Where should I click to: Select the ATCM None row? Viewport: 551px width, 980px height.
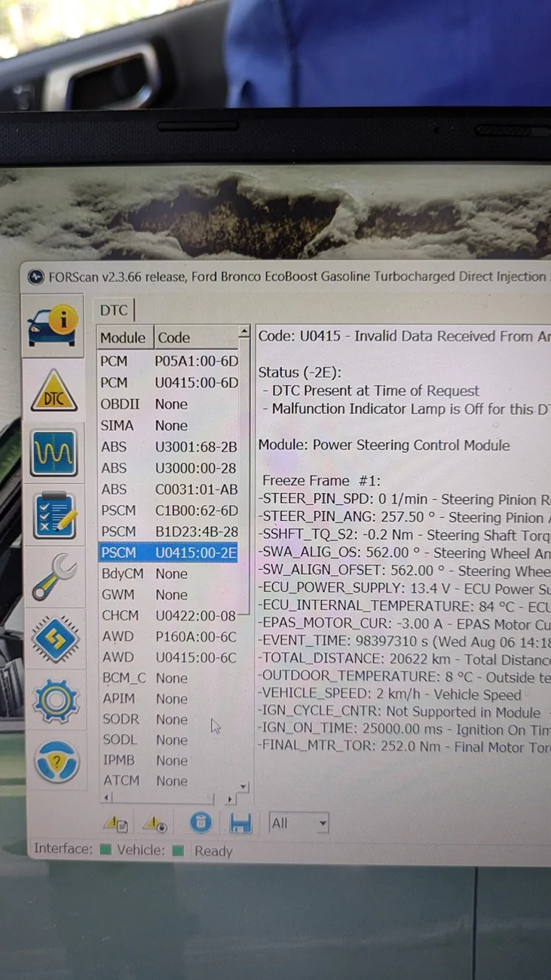point(170,781)
